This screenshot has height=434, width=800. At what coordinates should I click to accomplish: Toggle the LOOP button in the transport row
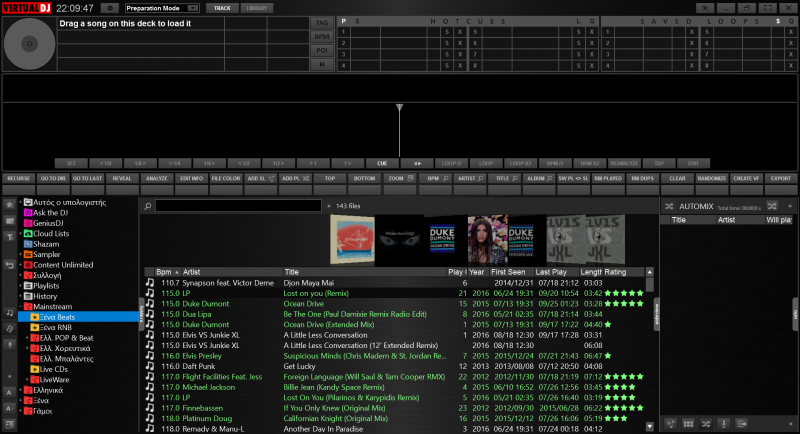tap(486, 162)
